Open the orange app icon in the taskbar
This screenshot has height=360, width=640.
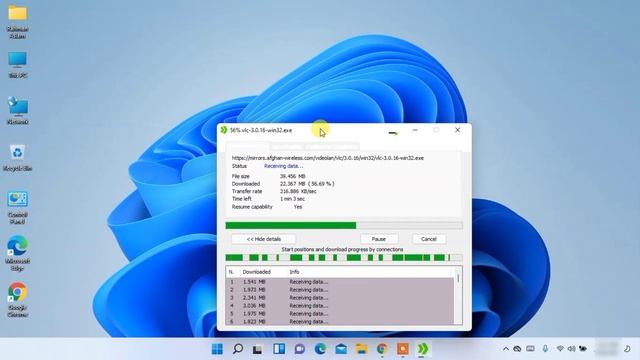(x=403, y=349)
